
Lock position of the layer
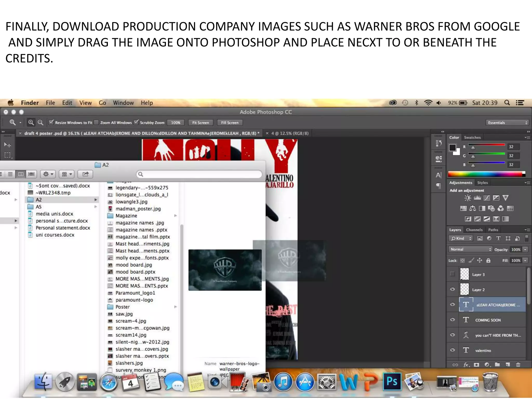pyautogui.click(x=480, y=260)
